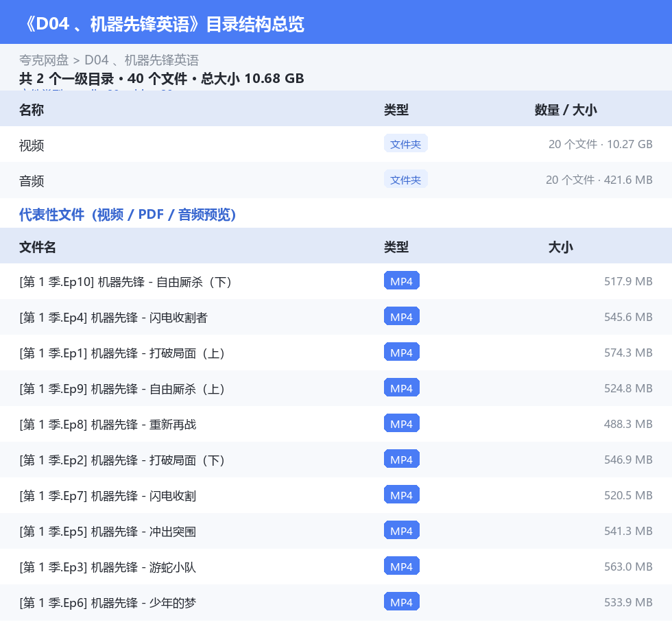The image size is (672, 642).
Task: Click the MP4 badge in Ep9 row
Action: pos(402,388)
